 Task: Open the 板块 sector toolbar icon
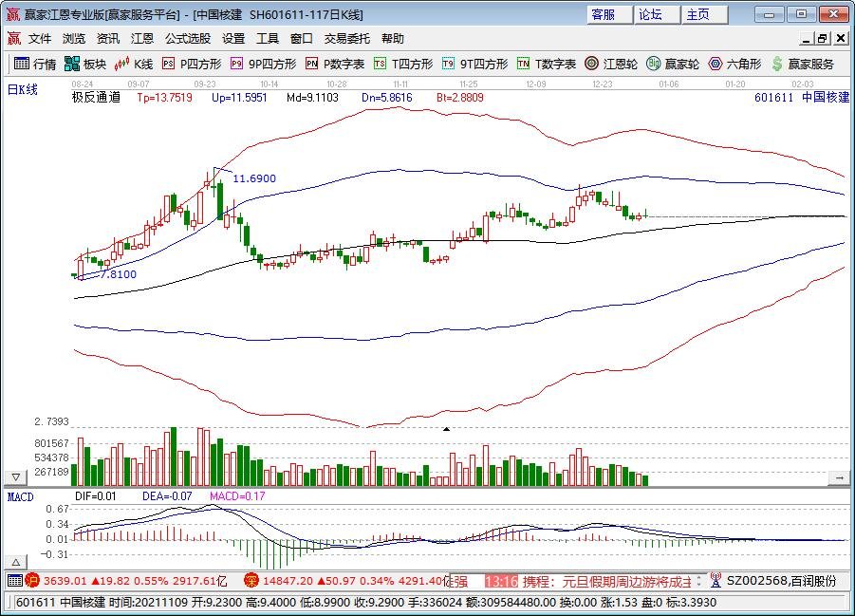85,64
